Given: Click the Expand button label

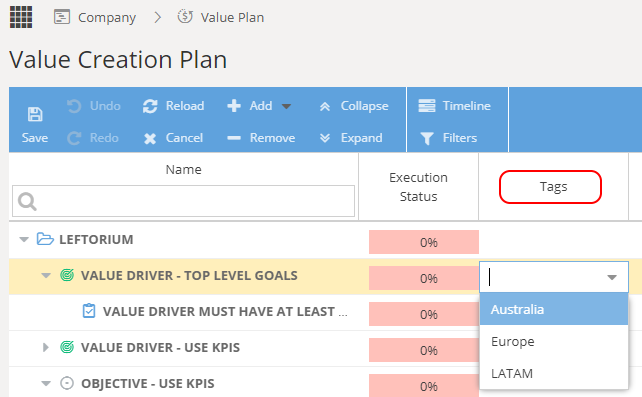Looking at the screenshot, I should point(362,138).
